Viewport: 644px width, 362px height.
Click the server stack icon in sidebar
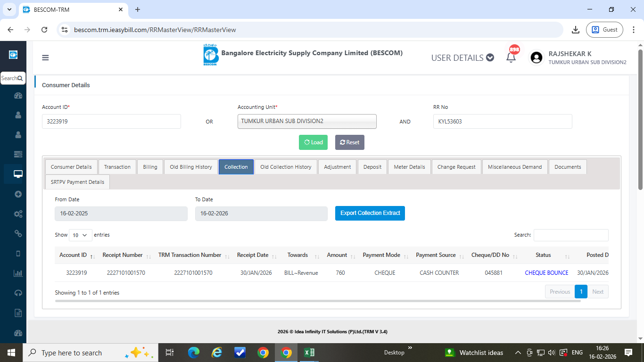pyautogui.click(x=18, y=154)
